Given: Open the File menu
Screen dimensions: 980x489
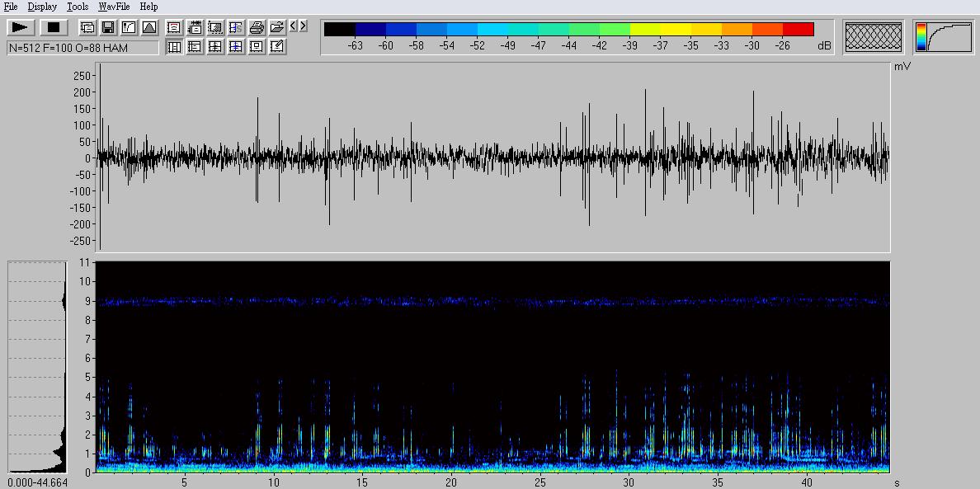Looking at the screenshot, I should click(11, 7).
